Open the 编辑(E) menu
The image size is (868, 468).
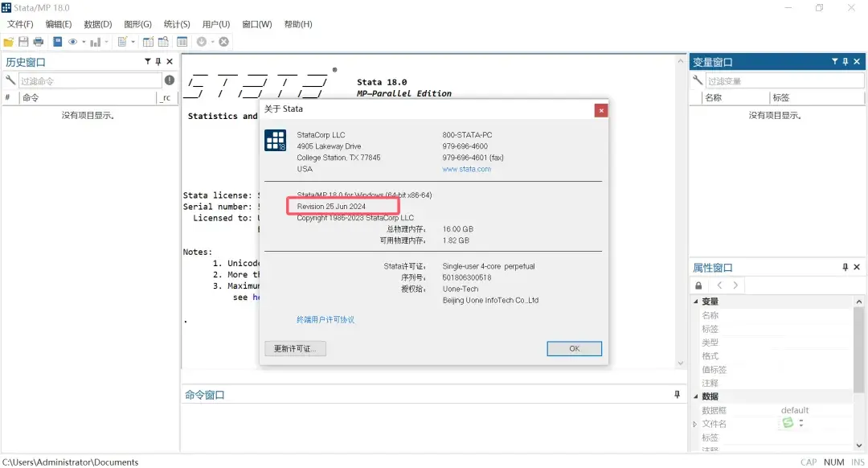coord(58,24)
